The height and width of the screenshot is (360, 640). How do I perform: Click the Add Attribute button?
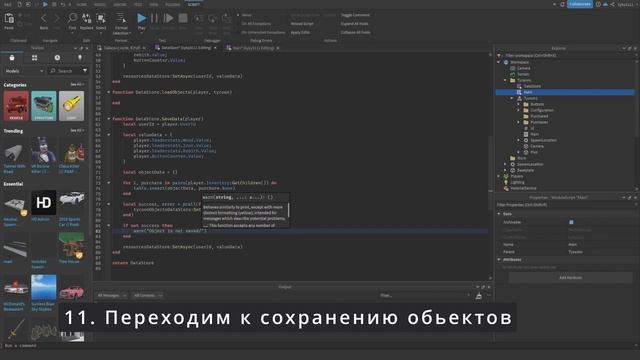coord(570,278)
